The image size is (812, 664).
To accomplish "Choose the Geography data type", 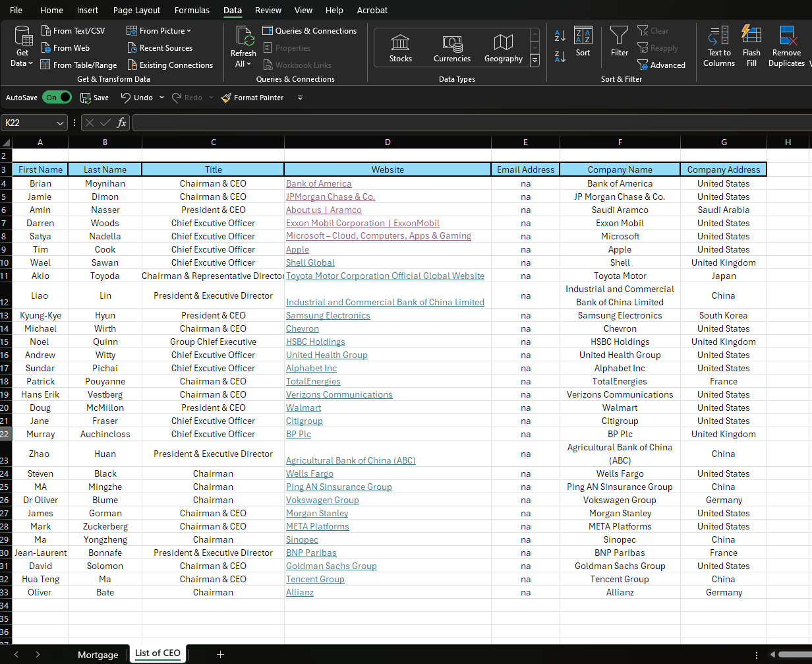I will point(503,48).
